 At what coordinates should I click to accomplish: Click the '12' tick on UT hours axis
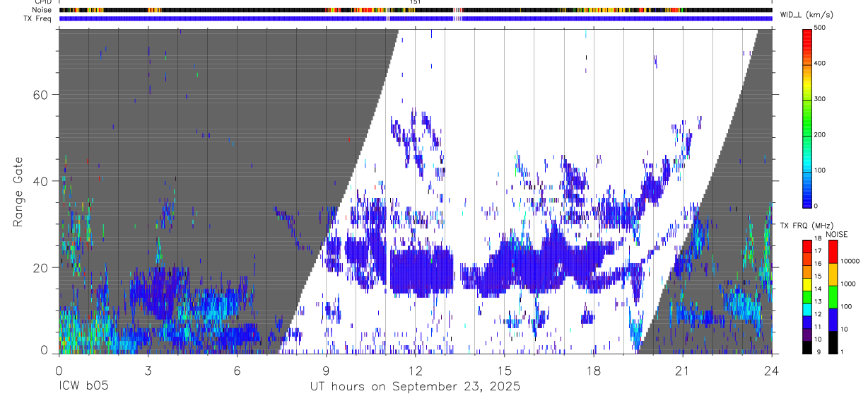tap(415, 371)
